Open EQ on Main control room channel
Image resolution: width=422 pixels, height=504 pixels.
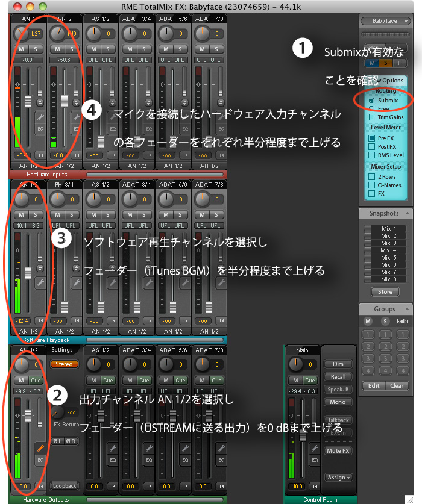tap(315, 460)
